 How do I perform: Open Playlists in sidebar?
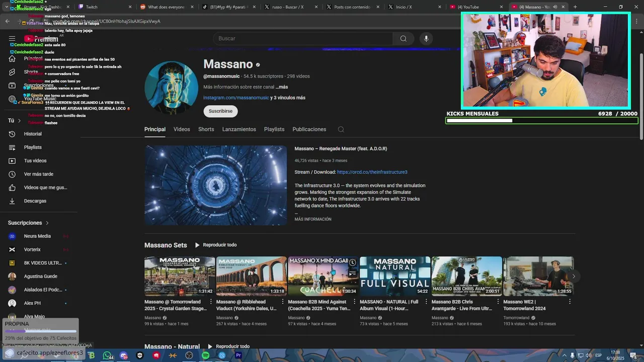coord(33,147)
